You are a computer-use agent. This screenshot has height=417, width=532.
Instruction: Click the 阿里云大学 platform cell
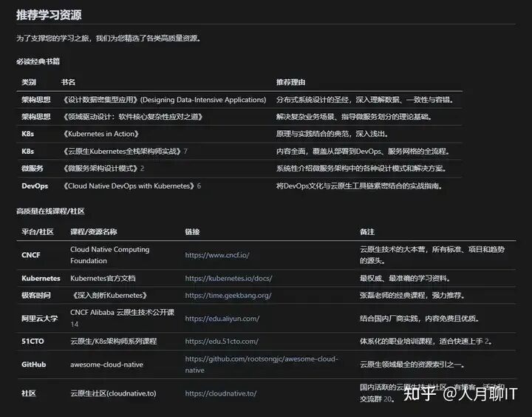(40, 319)
